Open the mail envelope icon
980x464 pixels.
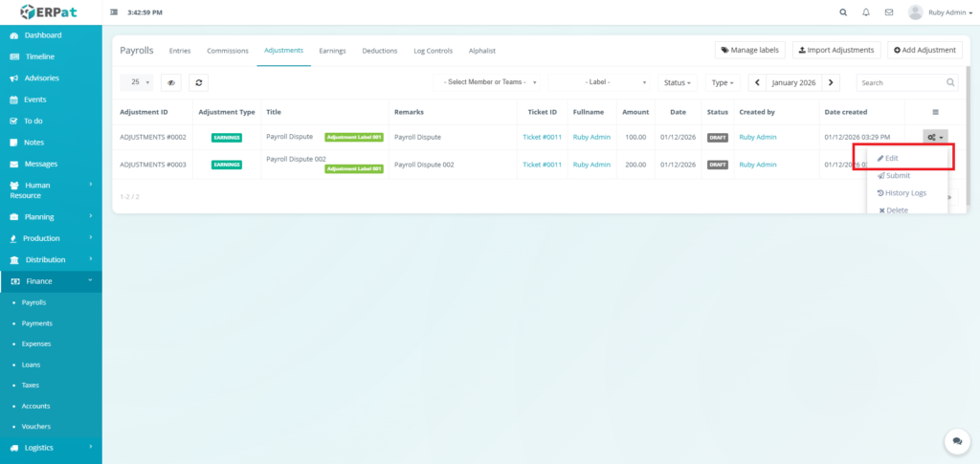(889, 12)
